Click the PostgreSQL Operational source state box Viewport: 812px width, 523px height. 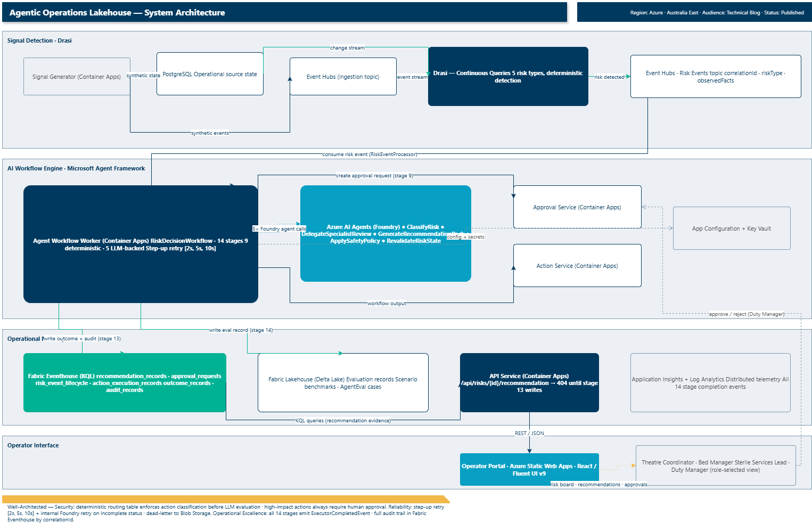pos(210,74)
